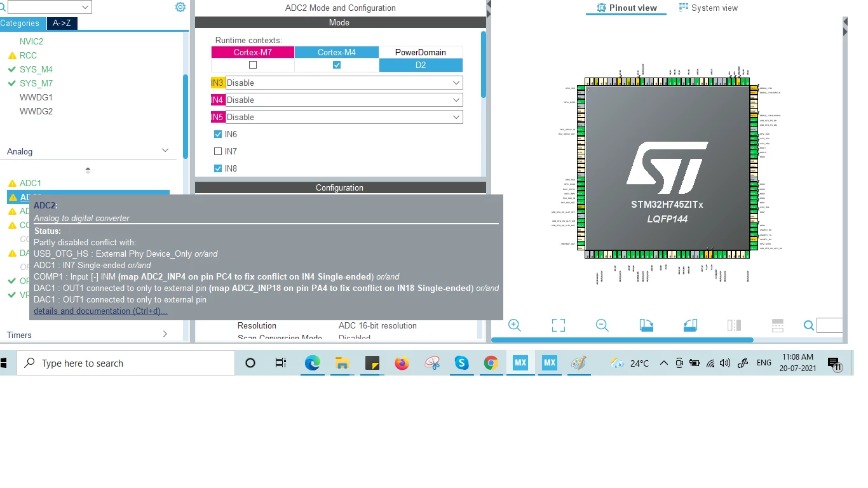Screen dimensions: 868x488
Task: Select SYS_M7 in the peripheral list
Action: (36, 83)
